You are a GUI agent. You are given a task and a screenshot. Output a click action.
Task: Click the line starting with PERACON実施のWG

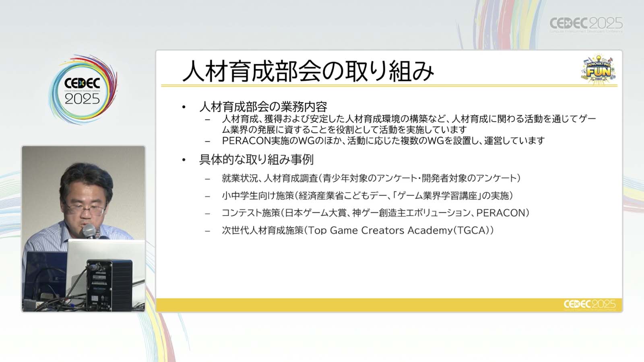pos(383,141)
